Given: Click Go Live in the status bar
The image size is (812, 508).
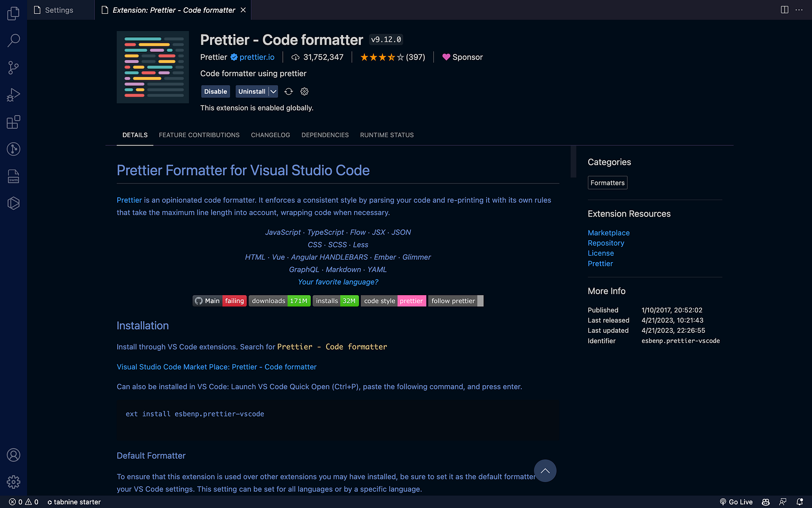Looking at the screenshot, I should (x=736, y=502).
